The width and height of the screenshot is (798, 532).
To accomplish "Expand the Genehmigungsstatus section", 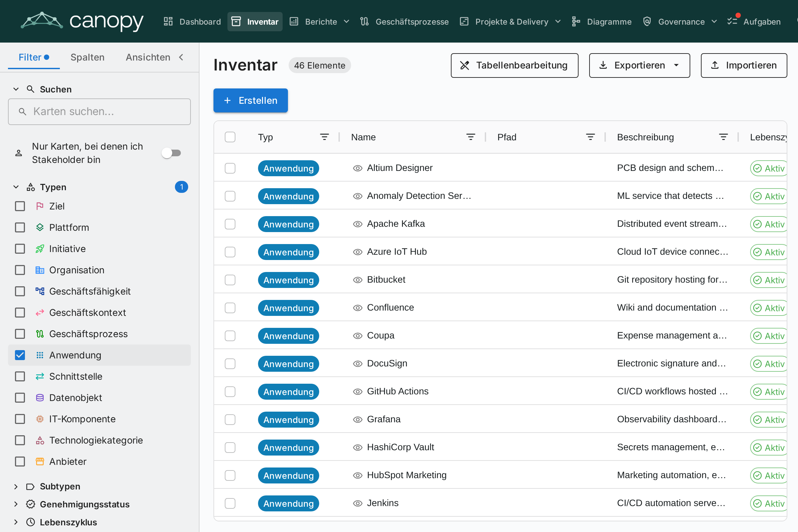I will (16, 504).
